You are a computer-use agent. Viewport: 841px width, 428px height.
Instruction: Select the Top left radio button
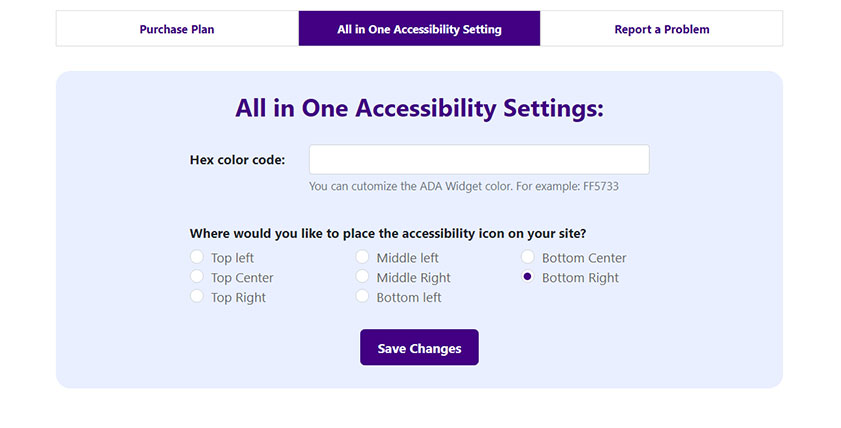pyautogui.click(x=197, y=258)
